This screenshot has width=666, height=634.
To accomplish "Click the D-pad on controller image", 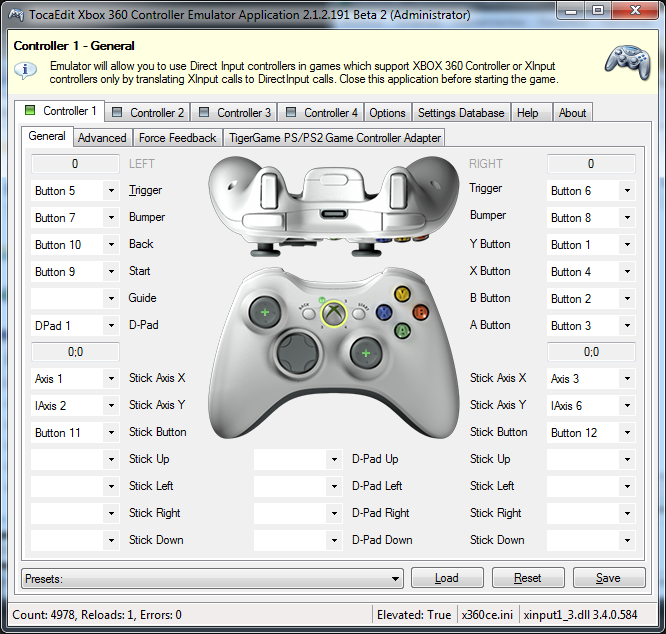I will point(297,353).
